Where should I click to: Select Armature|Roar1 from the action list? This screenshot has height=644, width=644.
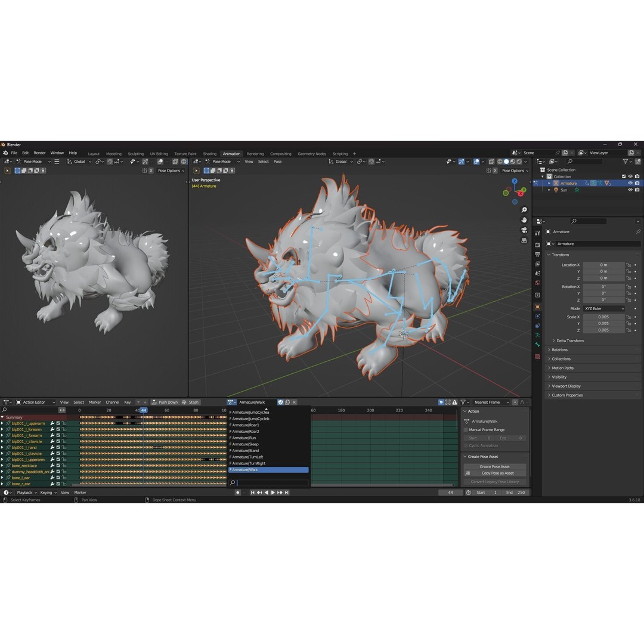tap(268, 425)
